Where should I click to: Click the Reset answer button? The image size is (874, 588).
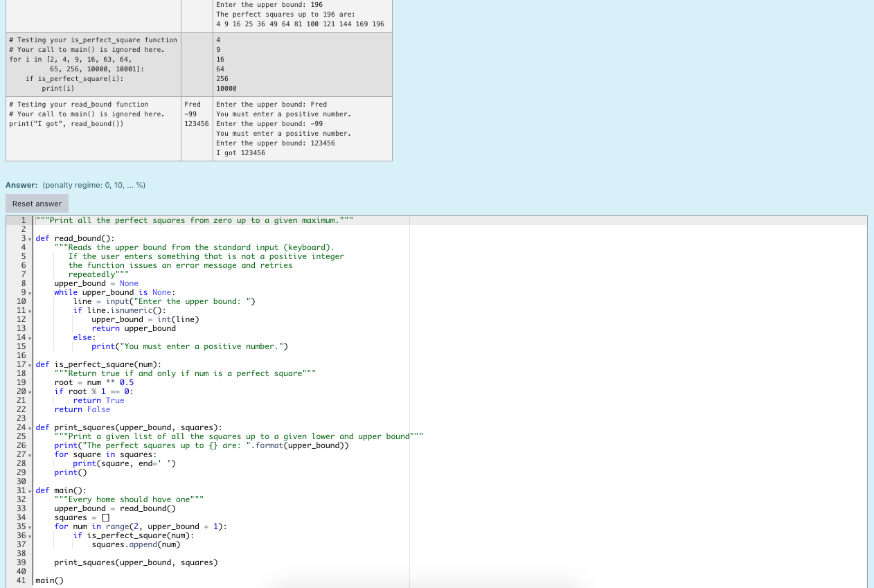[37, 204]
